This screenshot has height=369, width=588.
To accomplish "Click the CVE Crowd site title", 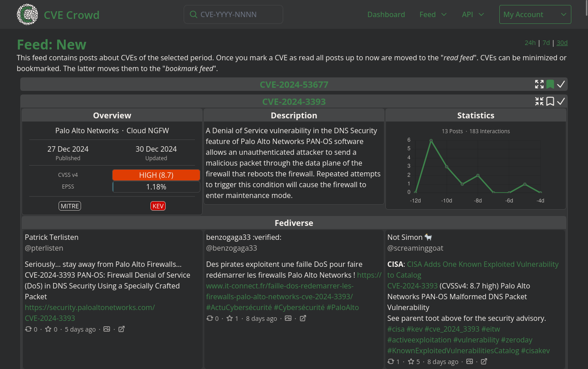I will click(72, 15).
